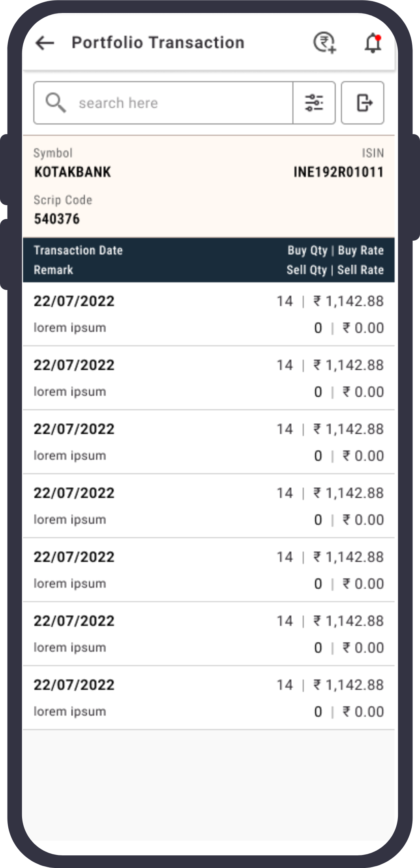Tap the export icon button

[362, 103]
